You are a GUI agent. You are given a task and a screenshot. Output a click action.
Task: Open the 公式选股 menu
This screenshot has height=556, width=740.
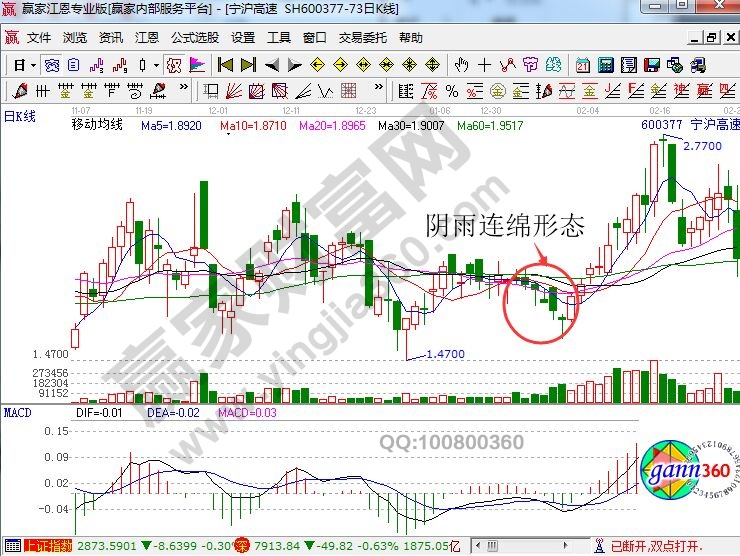pos(194,38)
